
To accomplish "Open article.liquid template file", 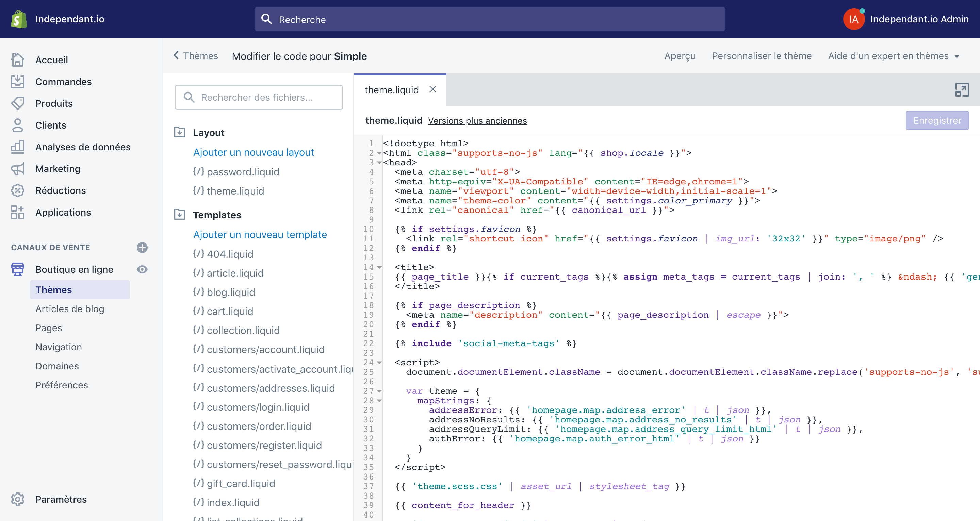I will [235, 273].
